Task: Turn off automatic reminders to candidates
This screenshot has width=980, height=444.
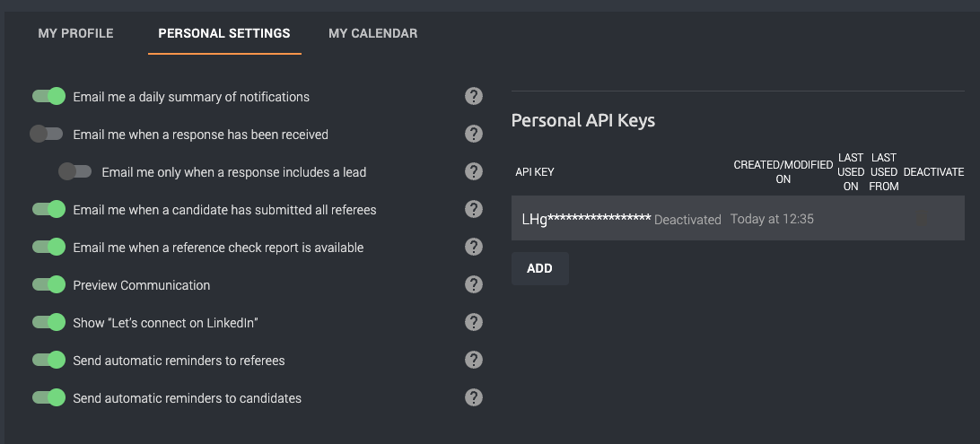Action: click(x=48, y=397)
